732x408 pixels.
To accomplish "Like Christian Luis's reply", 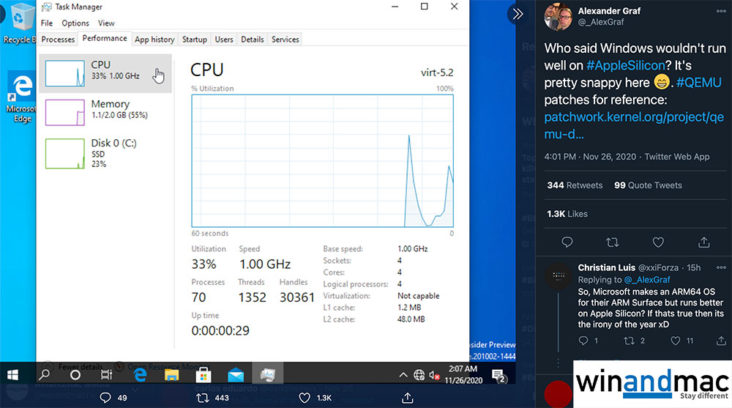I will [675, 341].
